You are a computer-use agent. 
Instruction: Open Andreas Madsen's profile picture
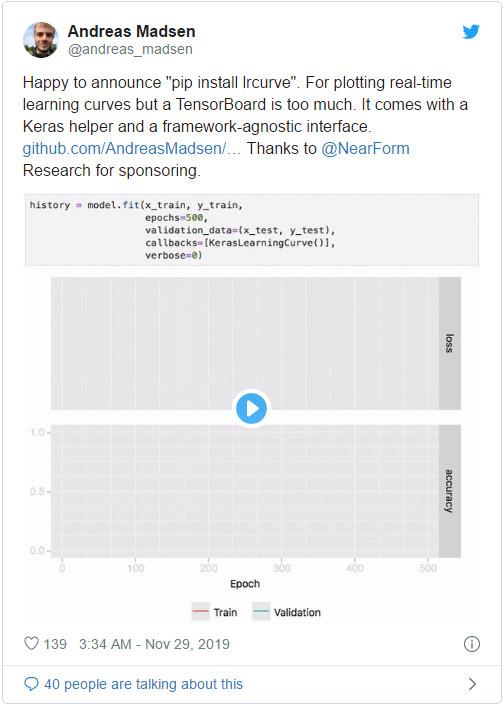[41, 40]
